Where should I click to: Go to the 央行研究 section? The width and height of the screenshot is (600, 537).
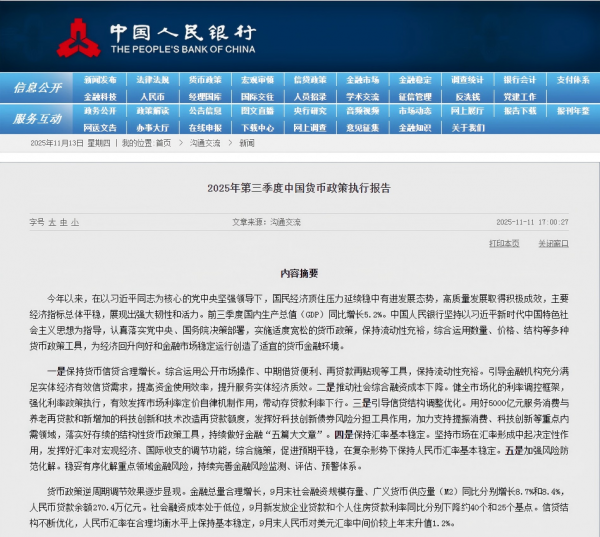coord(310,111)
